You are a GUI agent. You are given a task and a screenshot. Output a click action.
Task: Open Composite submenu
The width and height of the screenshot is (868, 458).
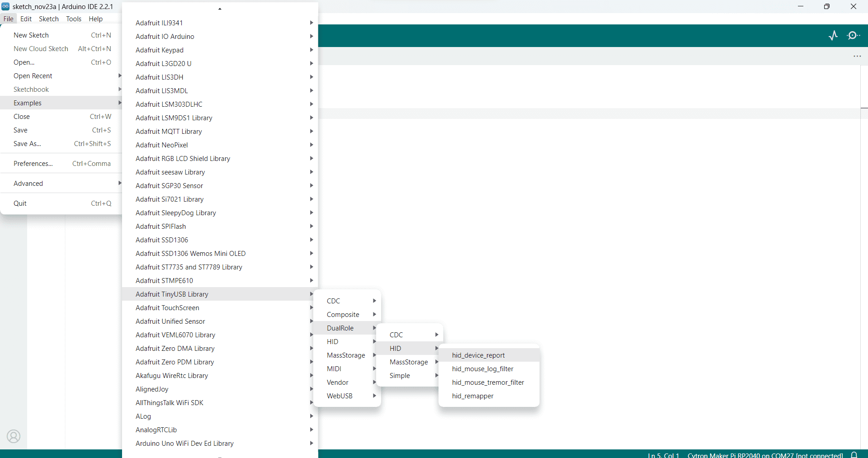coord(347,315)
